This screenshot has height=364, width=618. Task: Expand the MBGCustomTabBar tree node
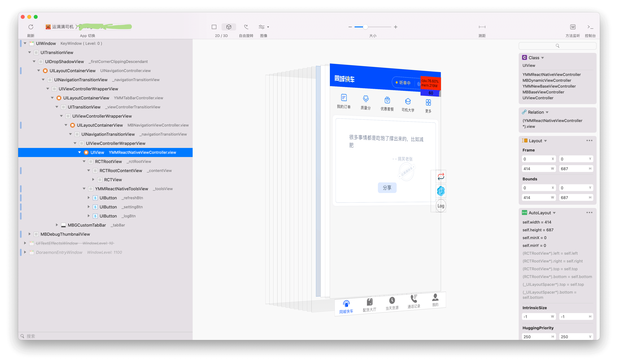[57, 225]
